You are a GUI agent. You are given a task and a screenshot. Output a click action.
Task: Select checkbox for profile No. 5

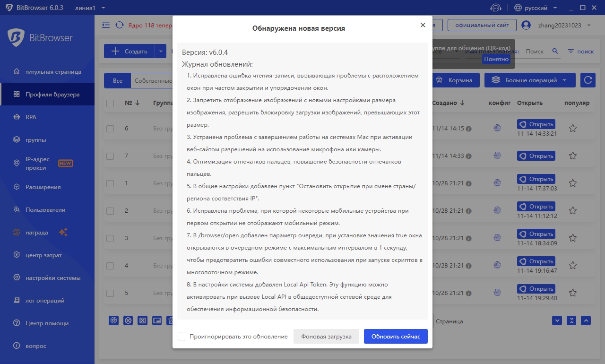(x=110, y=293)
